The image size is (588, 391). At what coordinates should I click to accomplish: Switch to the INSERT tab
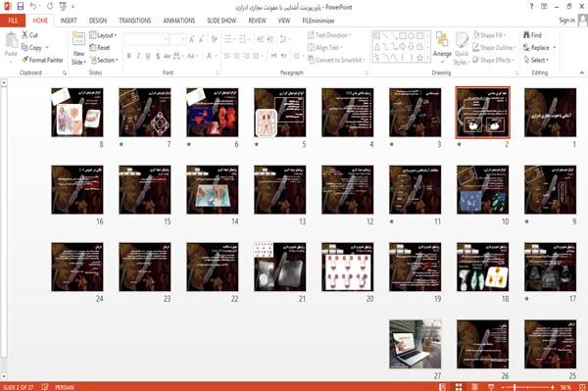tap(69, 21)
